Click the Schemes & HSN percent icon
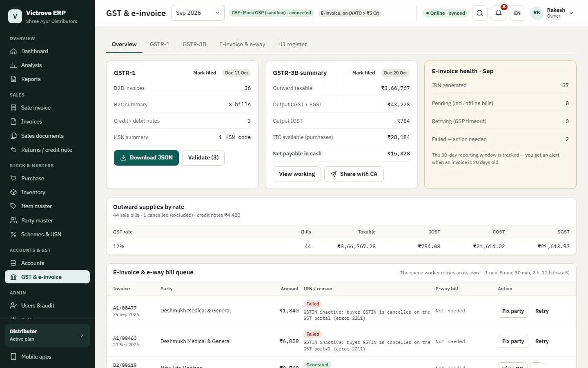This screenshot has width=588, height=368. (x=13, y=234)
